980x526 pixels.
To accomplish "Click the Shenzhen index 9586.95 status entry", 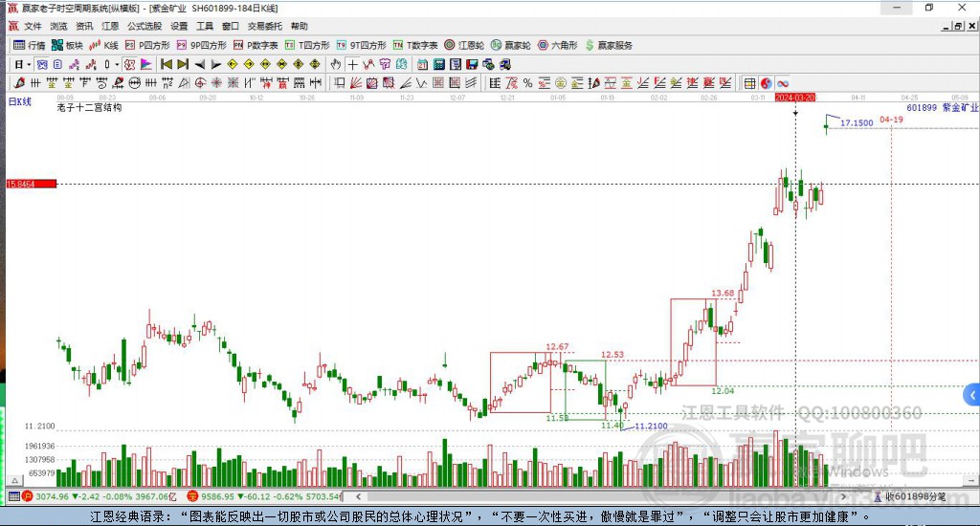I will point(264,496).
